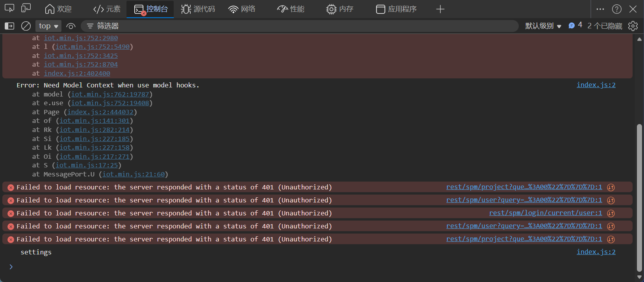
Task: Open first rest/spm/project?que… resource link
Action: tap(524, 187)
